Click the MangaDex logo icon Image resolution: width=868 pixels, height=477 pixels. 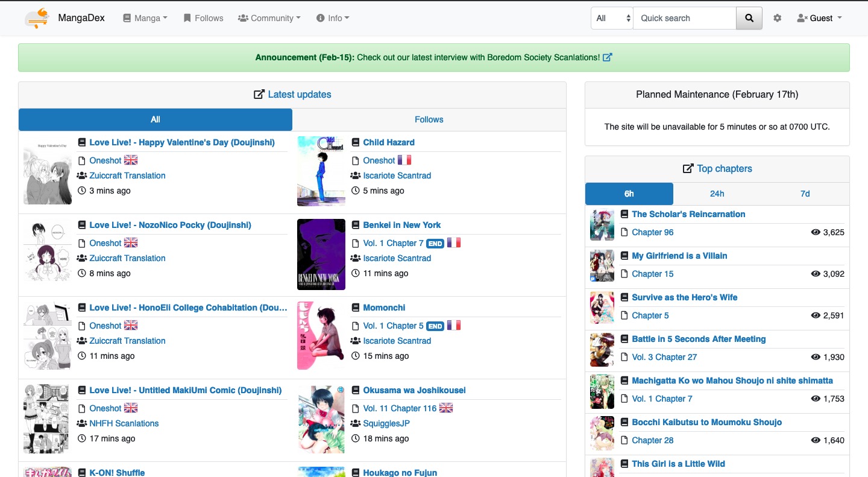(x=37, y=18)
